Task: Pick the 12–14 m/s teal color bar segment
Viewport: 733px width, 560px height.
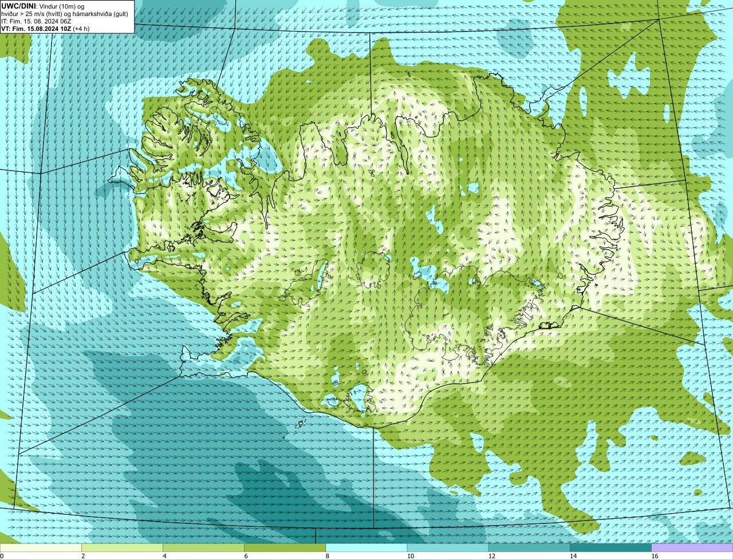Action: click(x=529, y=547)
